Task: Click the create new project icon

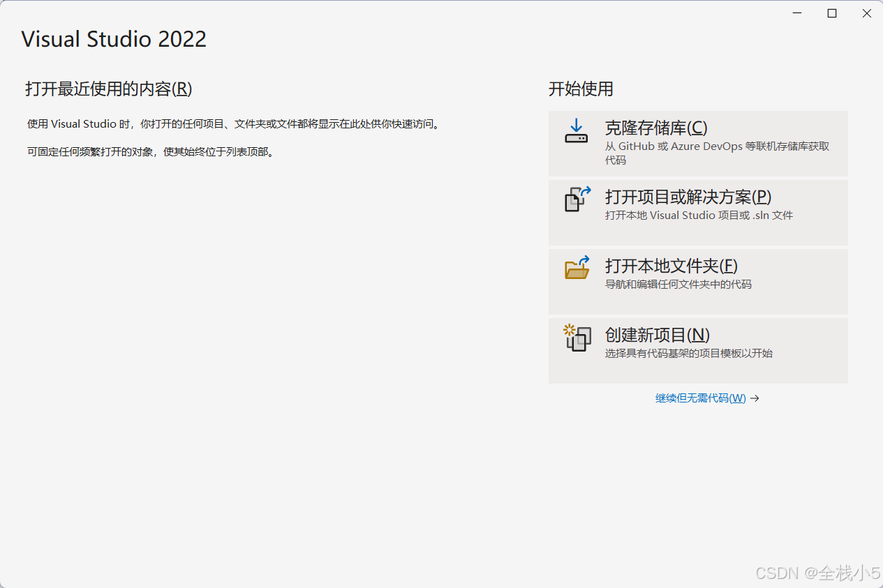Action: (x=577, y=338)
